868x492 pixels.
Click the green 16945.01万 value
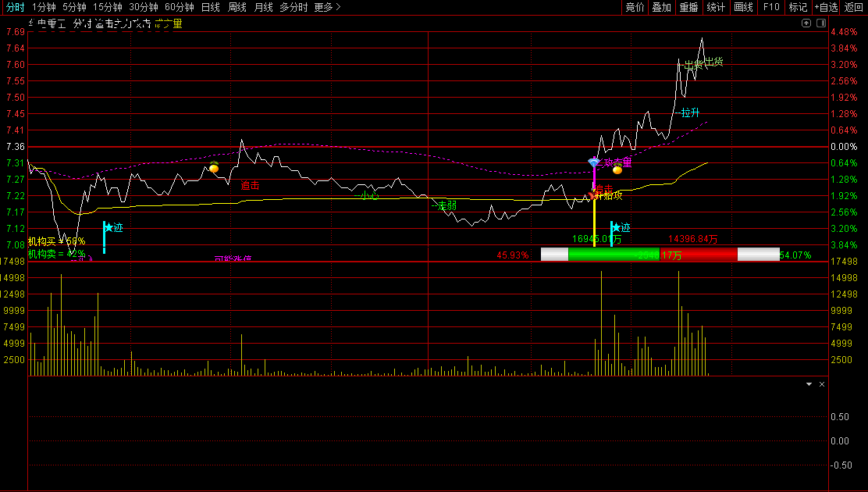click(x=596, y=239)
